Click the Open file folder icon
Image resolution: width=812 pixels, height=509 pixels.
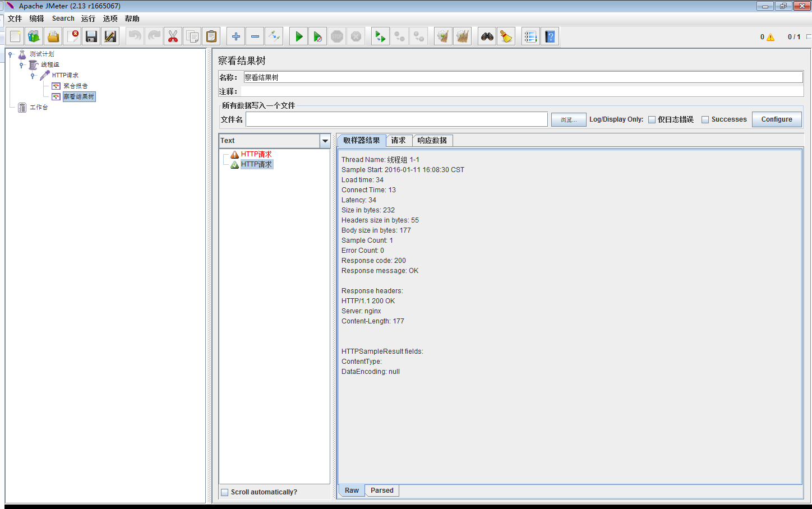coord(53,36)
